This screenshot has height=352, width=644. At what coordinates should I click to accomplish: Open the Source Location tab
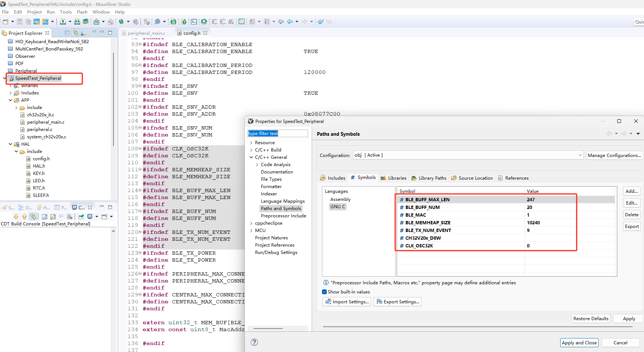[x=472, y=178]
